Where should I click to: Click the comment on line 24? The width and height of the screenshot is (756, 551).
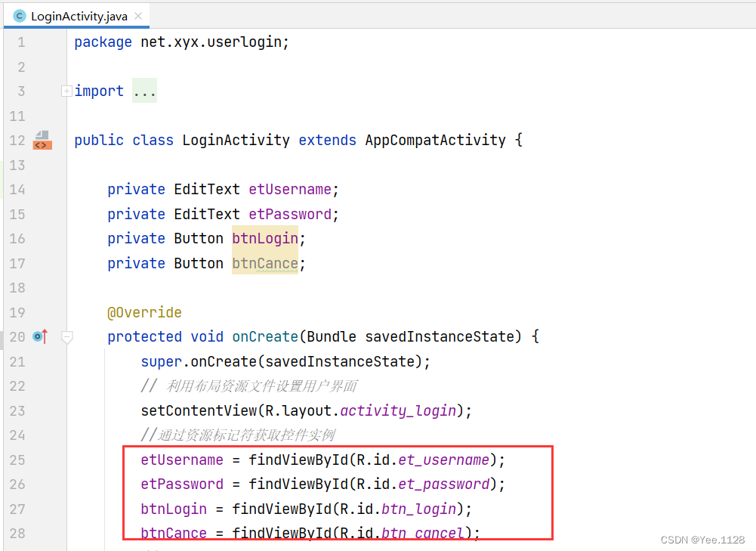238,435
